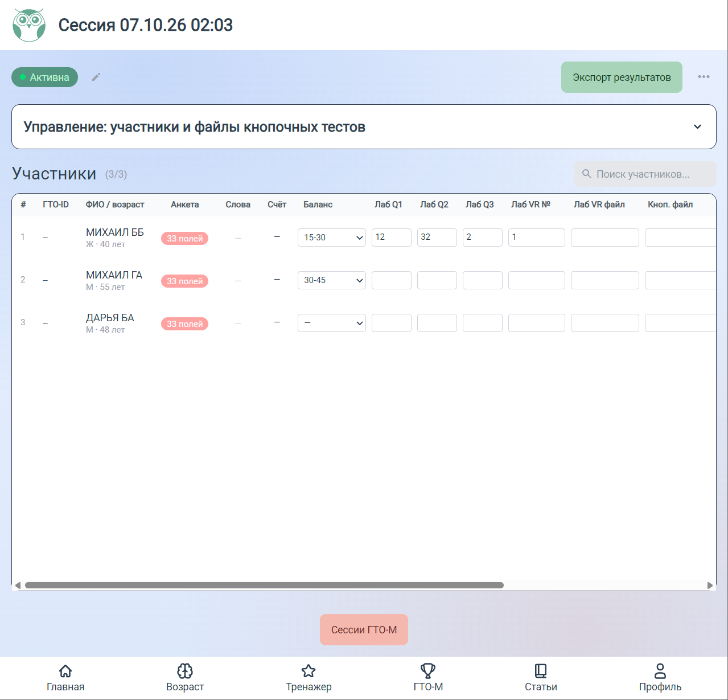Click 33 полей badge for ДАРЬЯ БА
This screenshot has height=700, width=728.
click(184, 324)
